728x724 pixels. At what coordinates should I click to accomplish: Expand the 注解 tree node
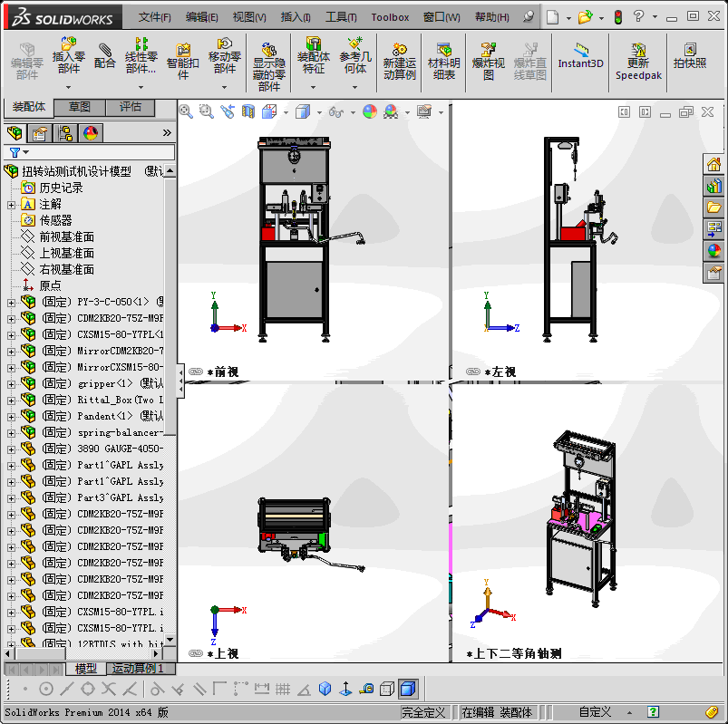pyautogui.click(x=11, y=205)
